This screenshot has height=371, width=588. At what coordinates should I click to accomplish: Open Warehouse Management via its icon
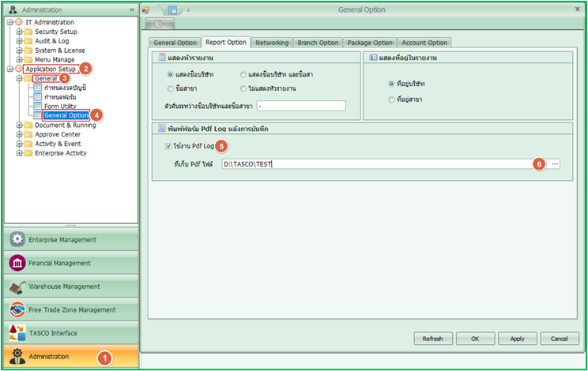click(x=17, y=287)
